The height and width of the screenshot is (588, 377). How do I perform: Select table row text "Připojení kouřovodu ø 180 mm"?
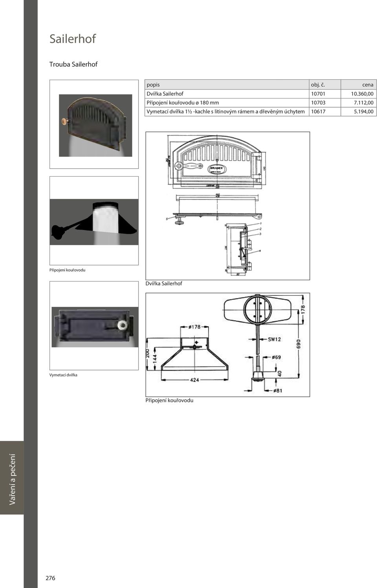click(183, 103)
